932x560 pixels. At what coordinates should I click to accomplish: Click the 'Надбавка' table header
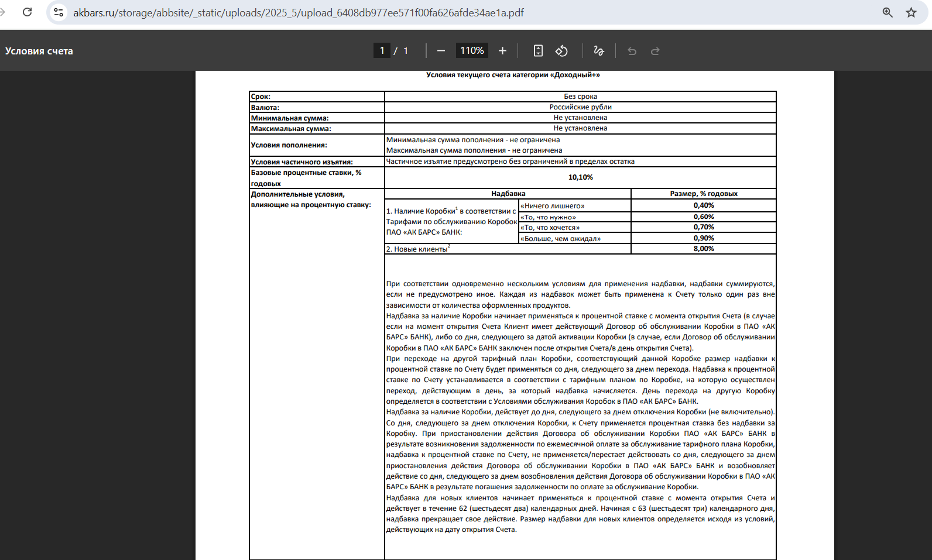508,194
